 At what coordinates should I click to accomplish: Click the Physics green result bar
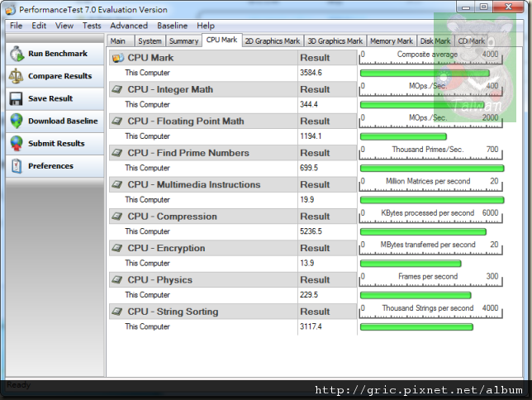[x=416, y=295]
